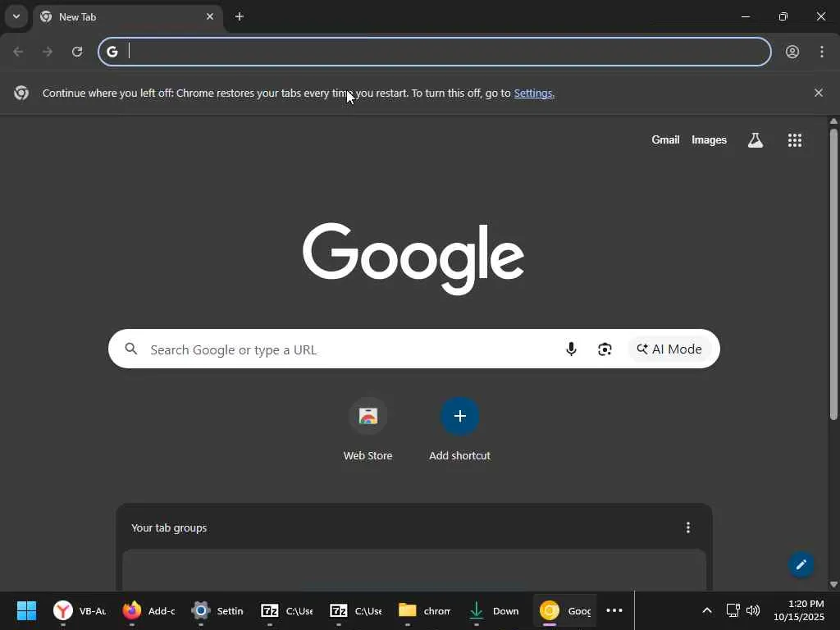Open the tab search dropdown arrow

point(16,16)
